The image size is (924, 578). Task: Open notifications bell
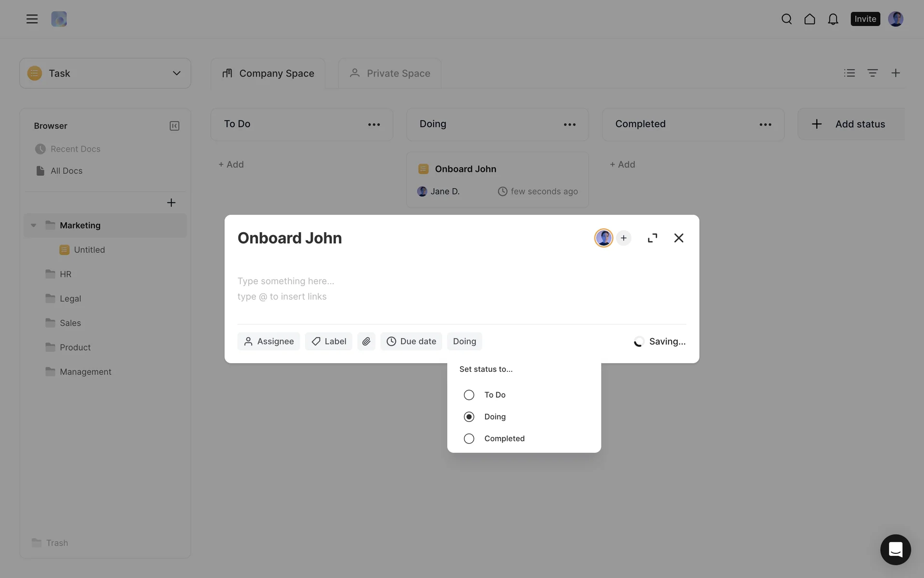[833, 19]
